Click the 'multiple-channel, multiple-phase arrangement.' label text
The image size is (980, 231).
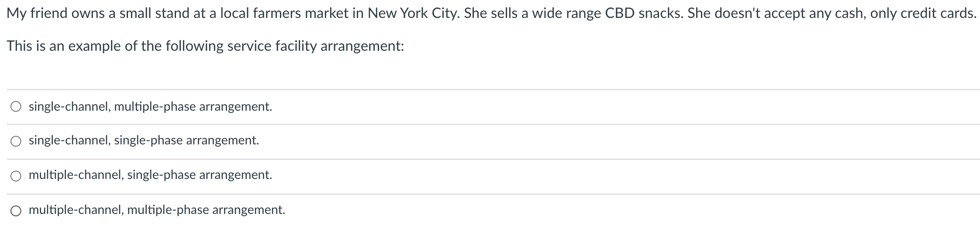tap(157, 210)
